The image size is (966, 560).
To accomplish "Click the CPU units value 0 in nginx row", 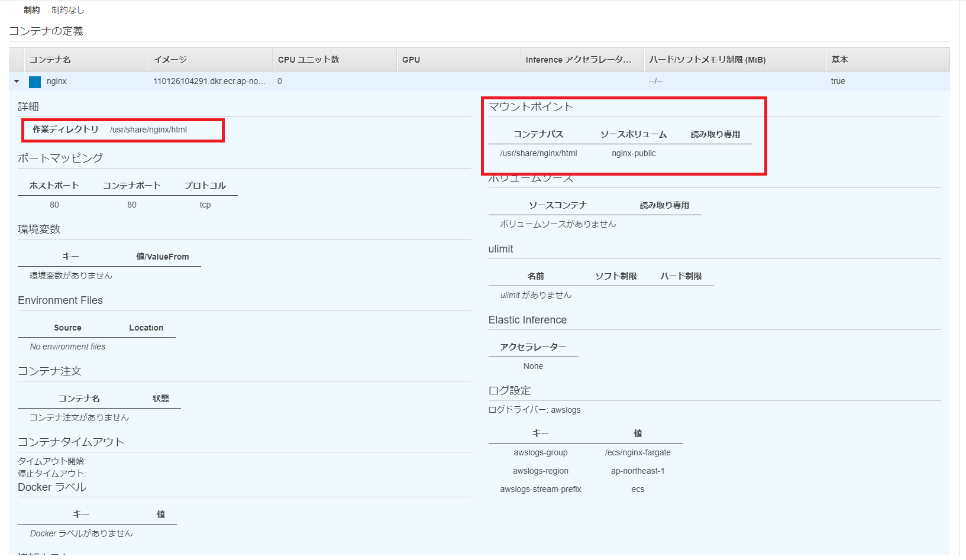I will [x=280, y=82].
